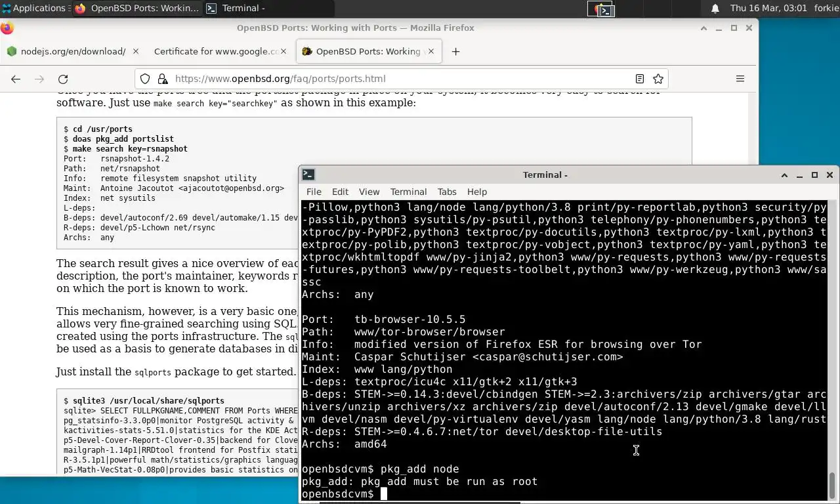The width and height of the screenshot is (840, 504).
Task: Open the Firefox hamburger menu
Action: [x=740, y=79]
